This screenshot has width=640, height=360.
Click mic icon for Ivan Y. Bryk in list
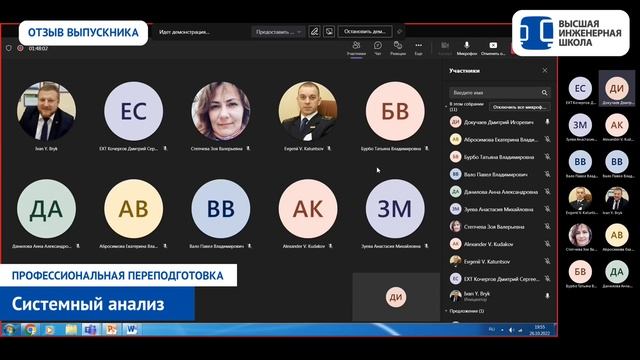pyautogui.click(x=547, y=296)
